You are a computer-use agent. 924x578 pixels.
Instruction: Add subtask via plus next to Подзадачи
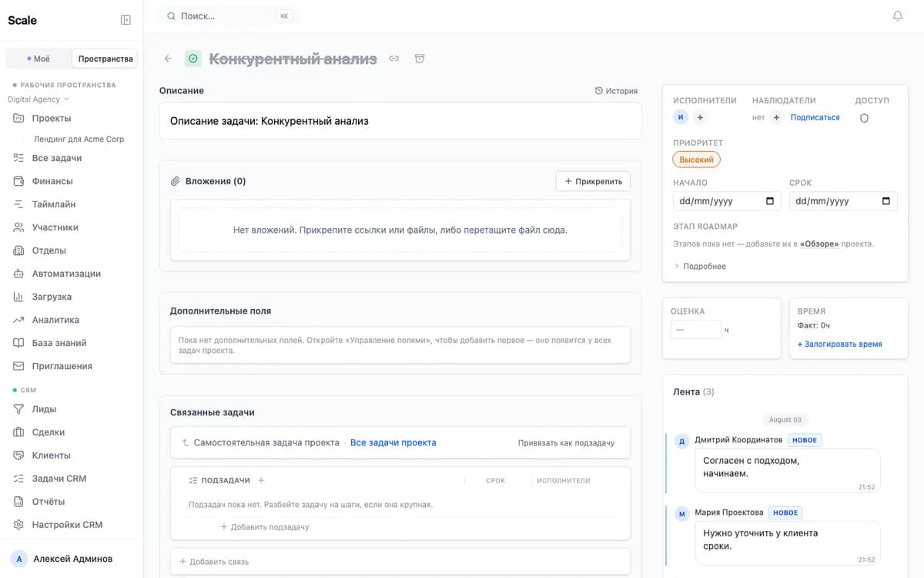point(261,480)
